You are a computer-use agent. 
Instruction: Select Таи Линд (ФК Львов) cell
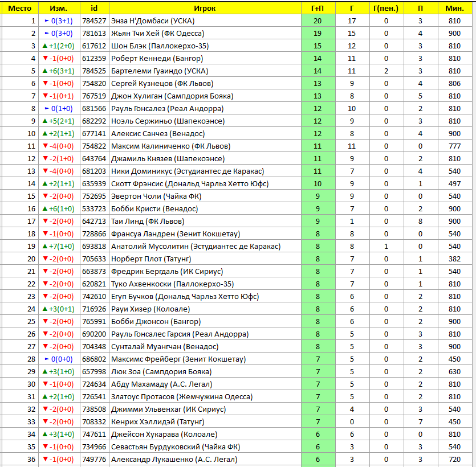205,222
